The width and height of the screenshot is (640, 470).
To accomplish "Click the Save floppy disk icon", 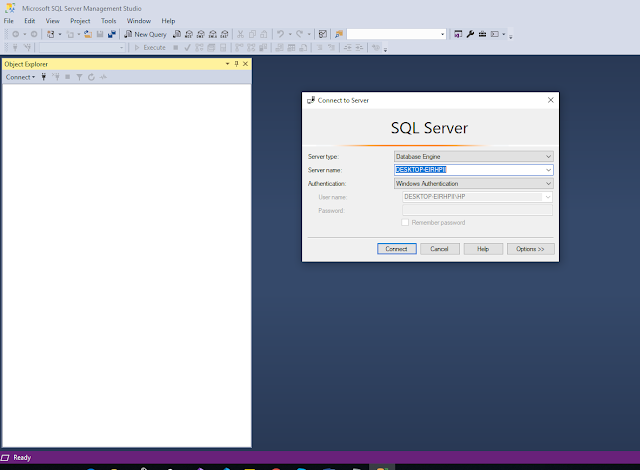I will (x=100, y=34).
